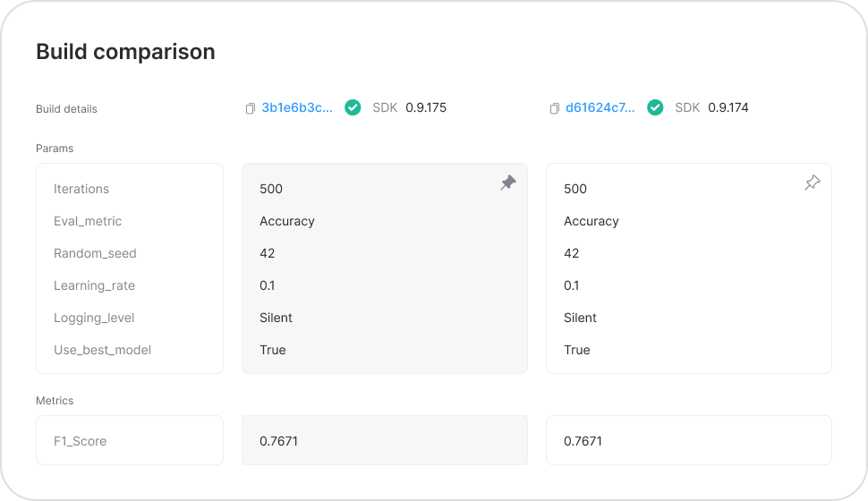Click the F1_Score metric label
The height and width of the screenshot is (501, 868).
(x=81, y=441)
